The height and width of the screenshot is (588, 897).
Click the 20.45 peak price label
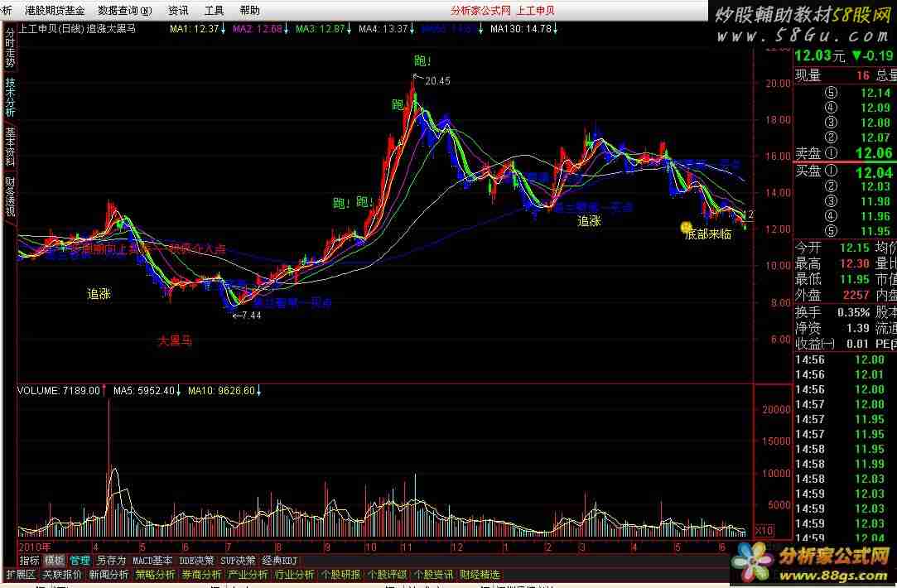pyautogui.click(x=437, y=81)
